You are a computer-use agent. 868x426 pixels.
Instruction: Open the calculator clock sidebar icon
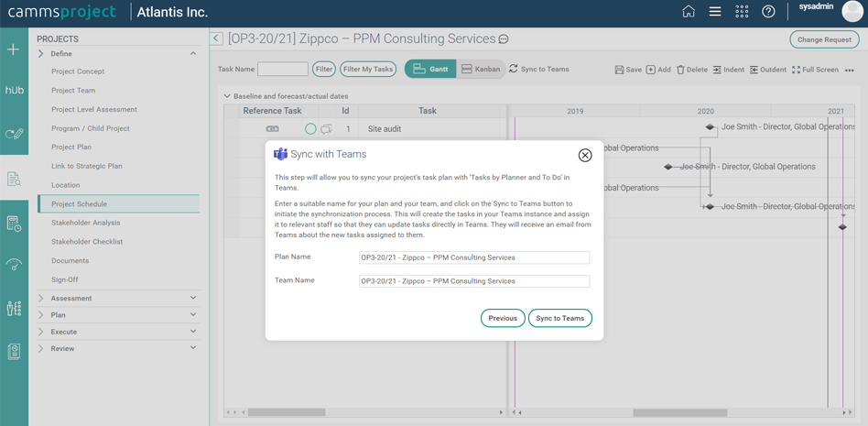tap(14, 224)
